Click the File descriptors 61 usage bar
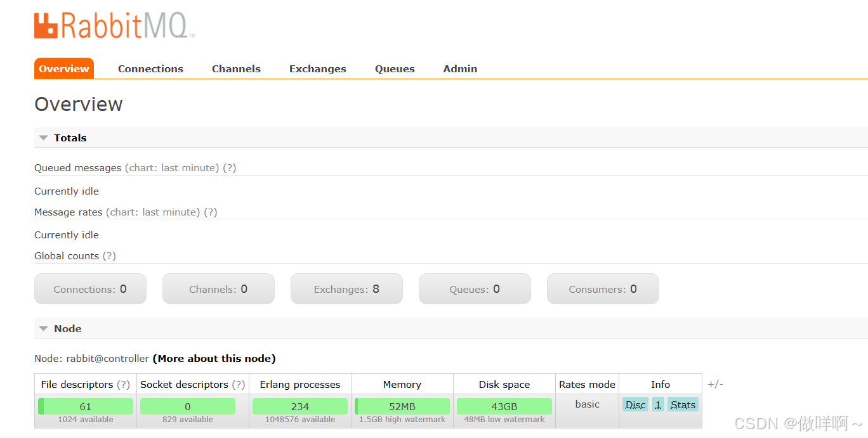 click(x=86, y=406)
